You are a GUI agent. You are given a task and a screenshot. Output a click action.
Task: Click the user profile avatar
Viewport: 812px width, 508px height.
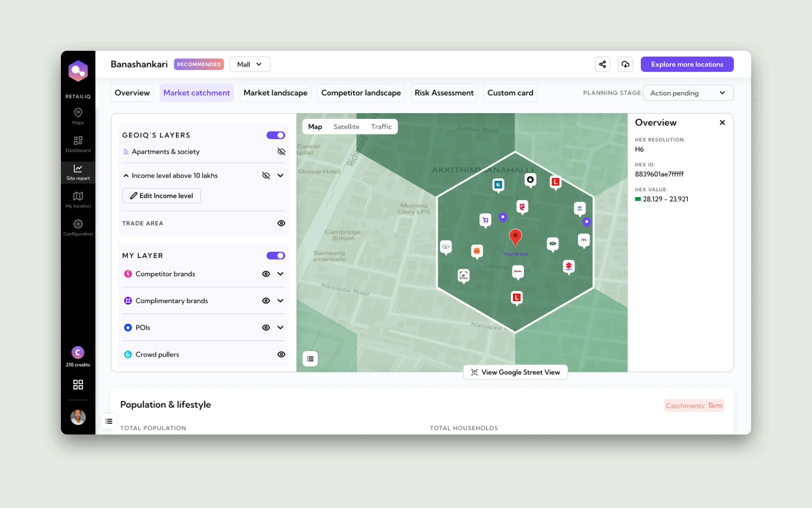click(78, 417)
